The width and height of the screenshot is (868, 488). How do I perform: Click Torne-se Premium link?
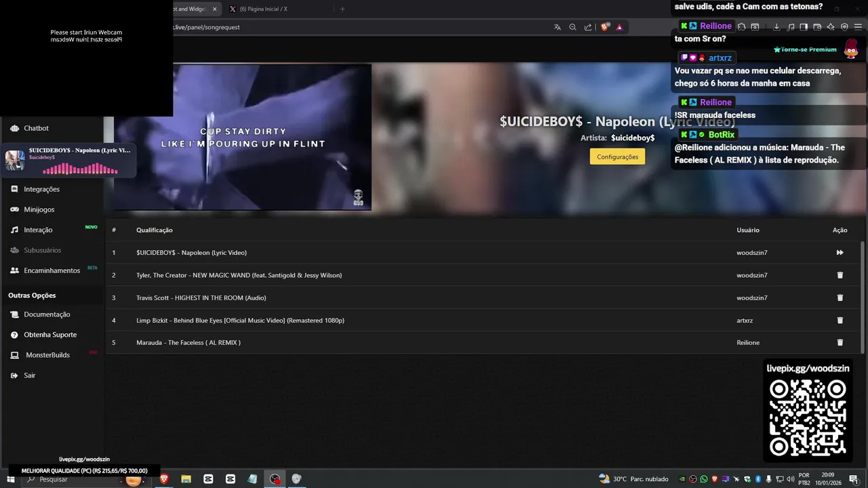(805, 49)
